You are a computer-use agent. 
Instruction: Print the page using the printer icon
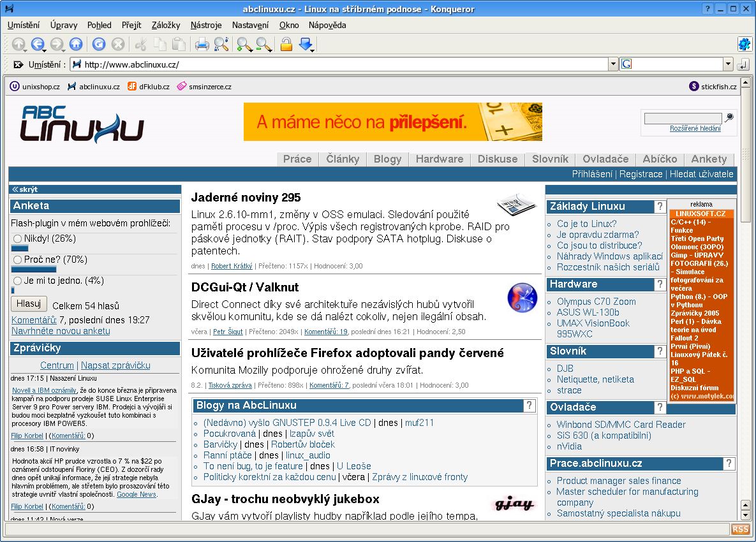pos(202,45)
